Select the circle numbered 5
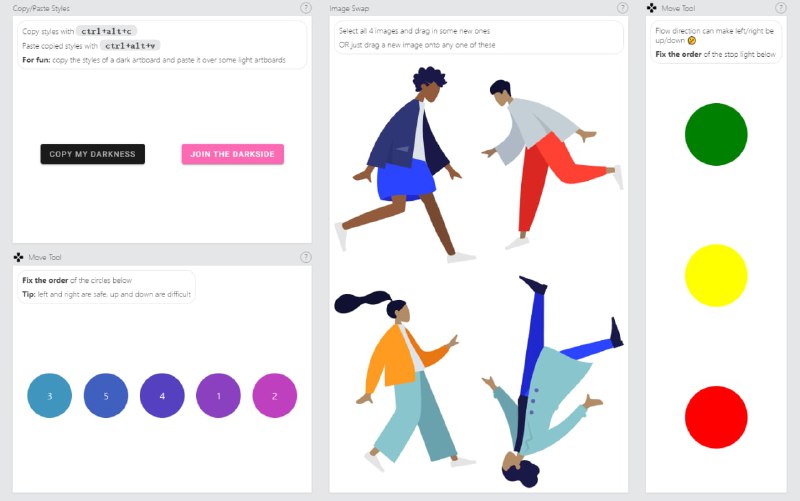Viewport: 800px width, 501px height. coord(106,395)
